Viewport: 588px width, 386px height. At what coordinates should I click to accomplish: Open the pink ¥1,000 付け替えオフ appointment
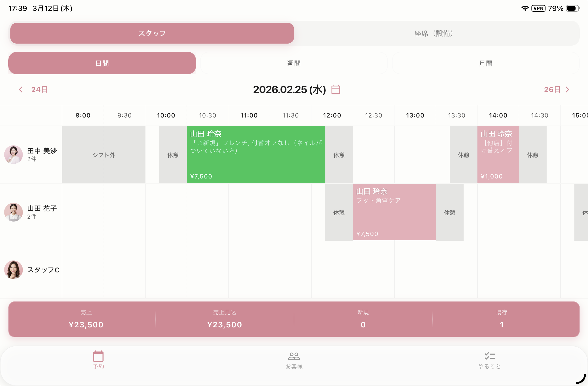pos(498,154)
